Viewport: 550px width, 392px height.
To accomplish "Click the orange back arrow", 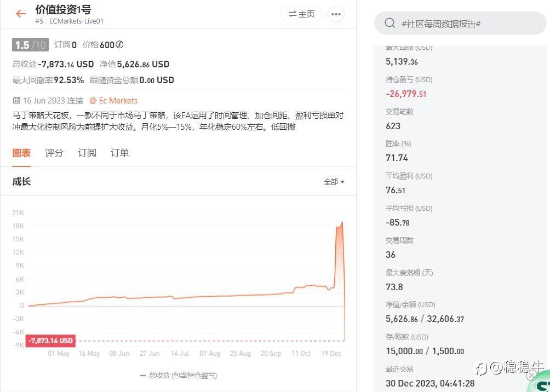I will click(x=21, y=14).
